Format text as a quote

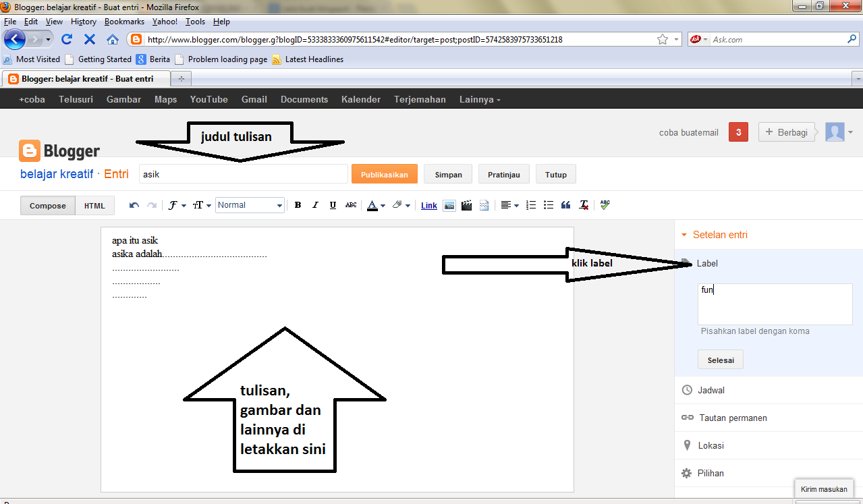click(x=566, y=205)
